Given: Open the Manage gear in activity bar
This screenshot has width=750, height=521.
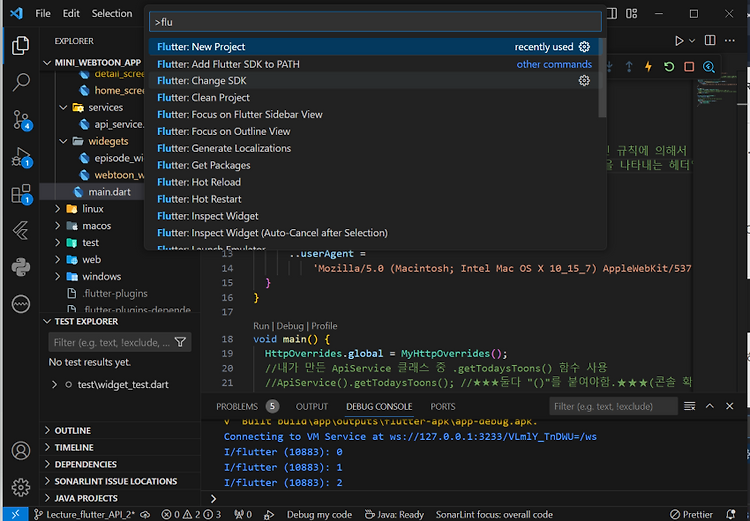Looking at the screenshot, I should tap(21, 487).
